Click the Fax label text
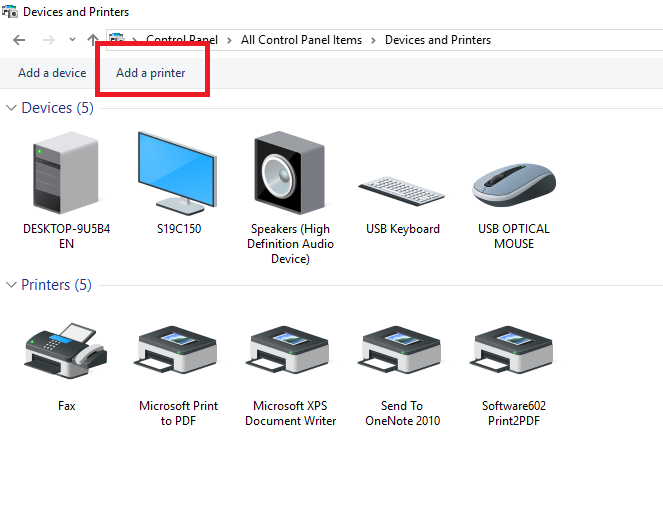The image size is (663, 529). 66,406
